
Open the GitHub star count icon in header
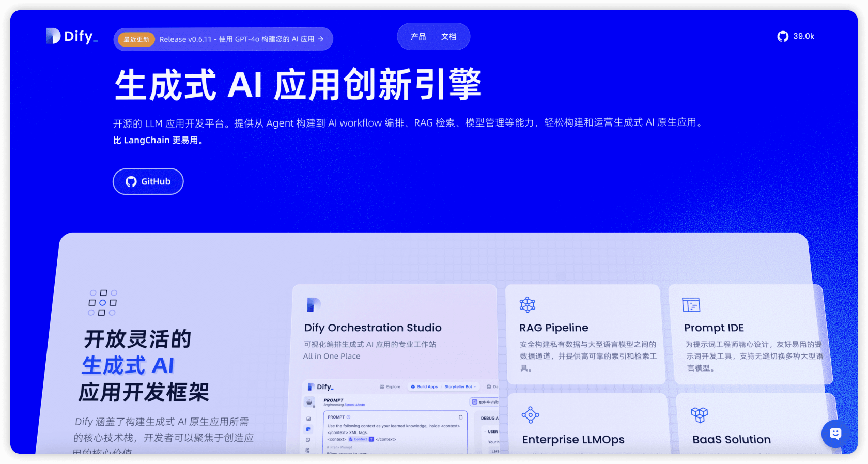click(x=783, y=36)
